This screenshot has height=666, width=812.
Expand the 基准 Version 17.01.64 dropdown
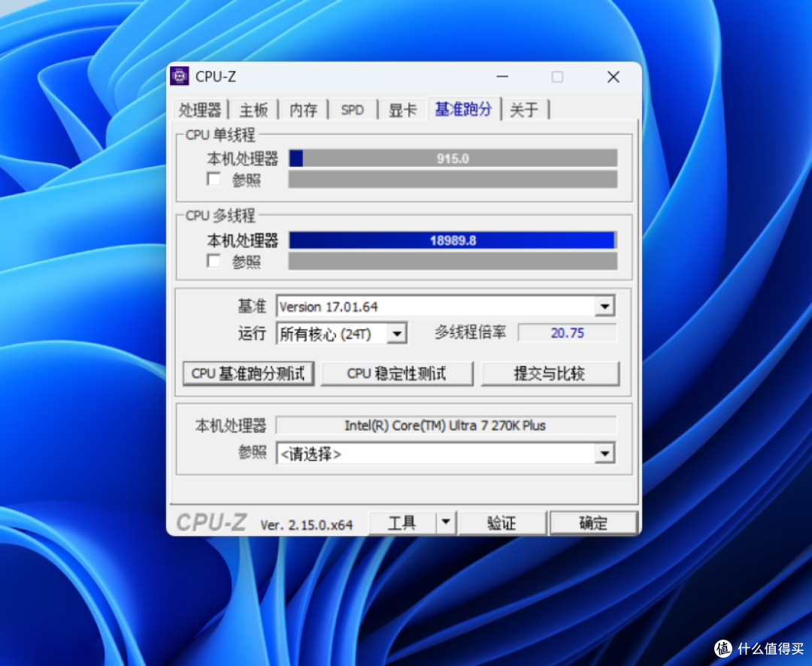pos(604,306)
